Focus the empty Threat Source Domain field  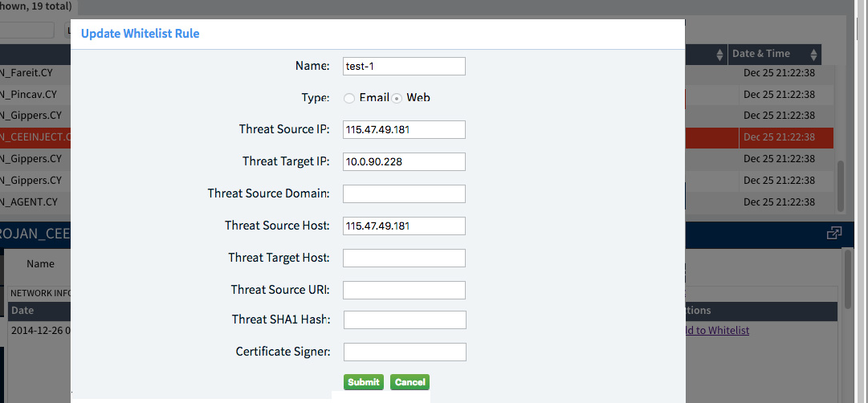[x=404, y=193]
